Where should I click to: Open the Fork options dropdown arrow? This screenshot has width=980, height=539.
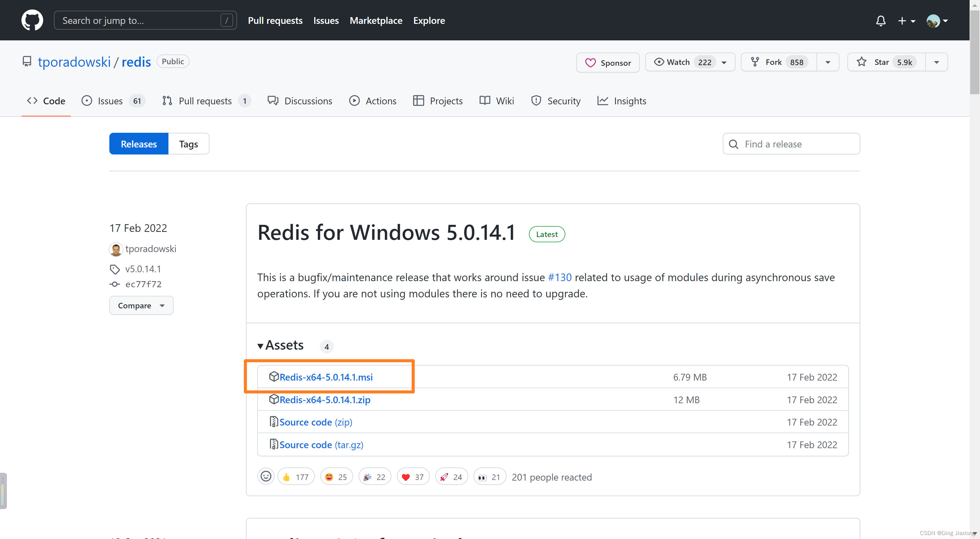[x=827, y=62]
